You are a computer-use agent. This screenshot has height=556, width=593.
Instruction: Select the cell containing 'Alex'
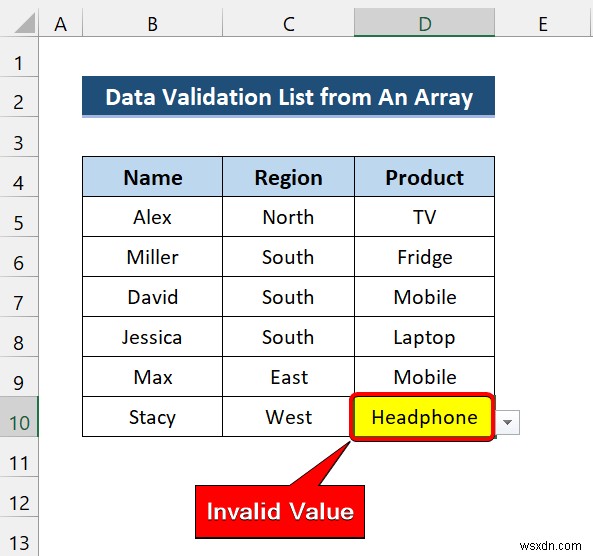click(x=152, y=217)
